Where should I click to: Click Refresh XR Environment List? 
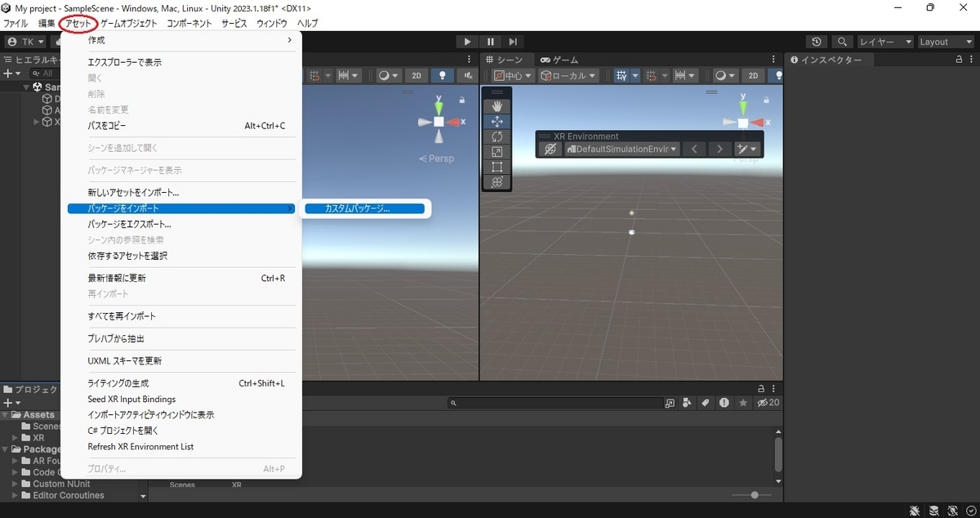pyautogui.click(x=140, y=446)
